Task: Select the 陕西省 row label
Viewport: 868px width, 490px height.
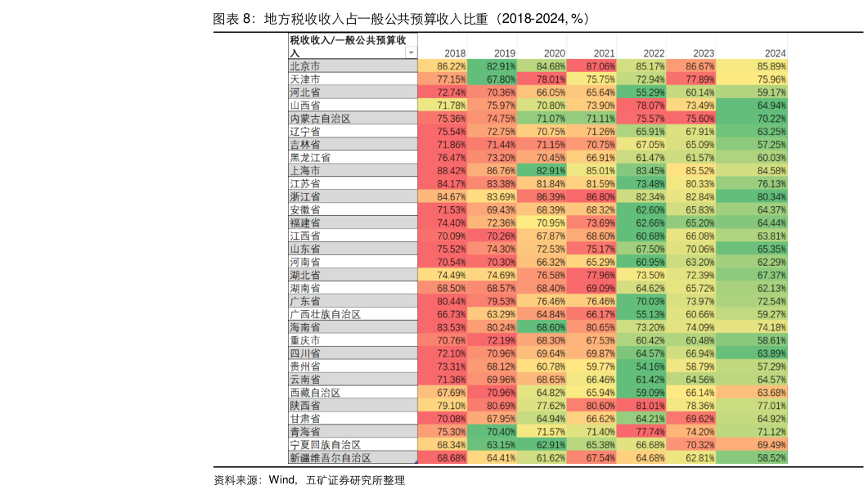Action: pos(353,405)
